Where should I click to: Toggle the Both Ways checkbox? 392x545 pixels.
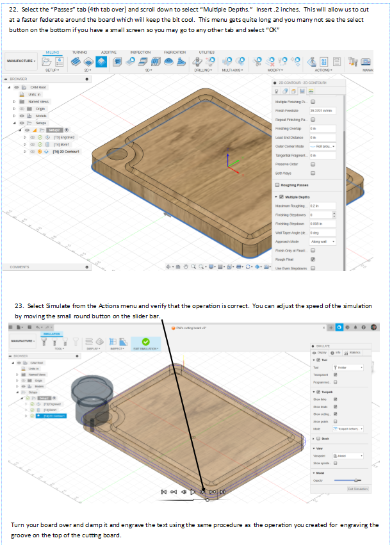(x=313, y=173)
